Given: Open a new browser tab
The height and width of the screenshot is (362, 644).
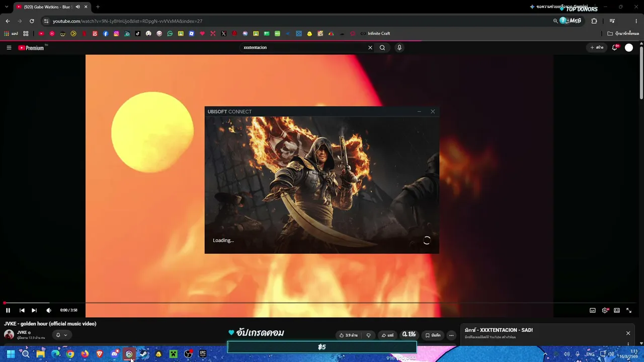Looking at the screenshot, I should (98, 7).
